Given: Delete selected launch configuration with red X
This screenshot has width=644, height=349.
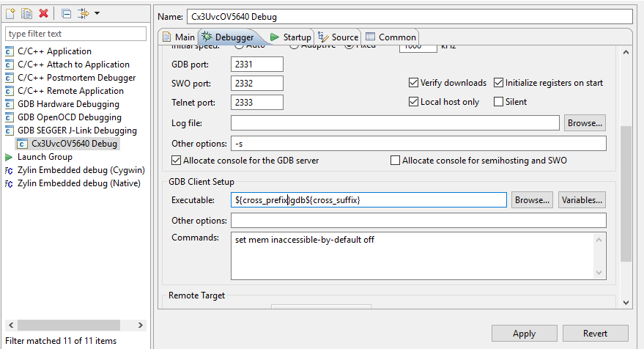Looking at the screenshot, I should (43, 14).
